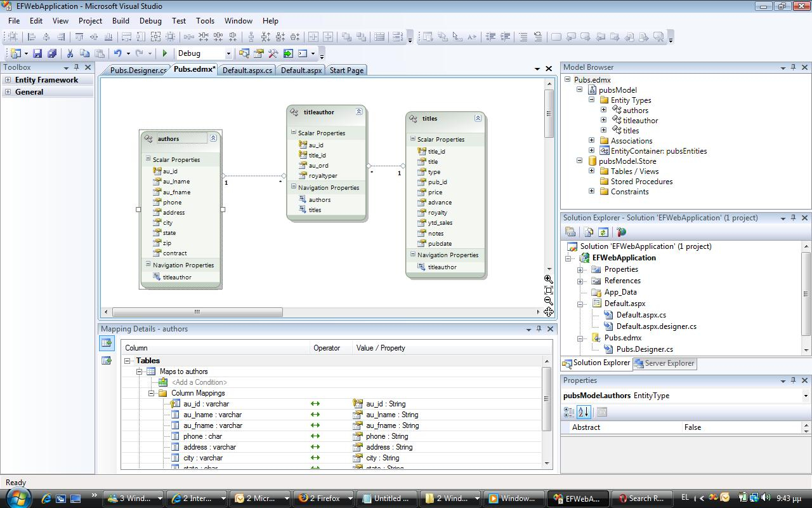Open the Build menu

pyautogui.click(x=121, y=21)
